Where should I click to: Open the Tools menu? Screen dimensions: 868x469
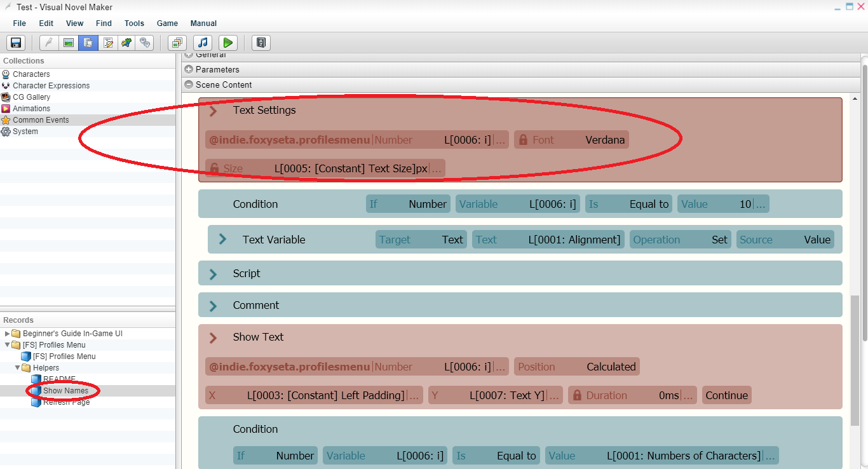point(134,24)
